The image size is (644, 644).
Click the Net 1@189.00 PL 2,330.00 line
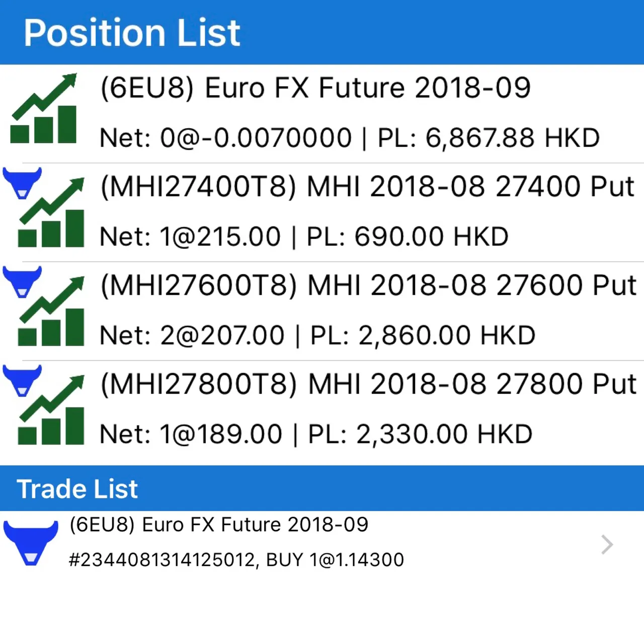click(316, 433)
